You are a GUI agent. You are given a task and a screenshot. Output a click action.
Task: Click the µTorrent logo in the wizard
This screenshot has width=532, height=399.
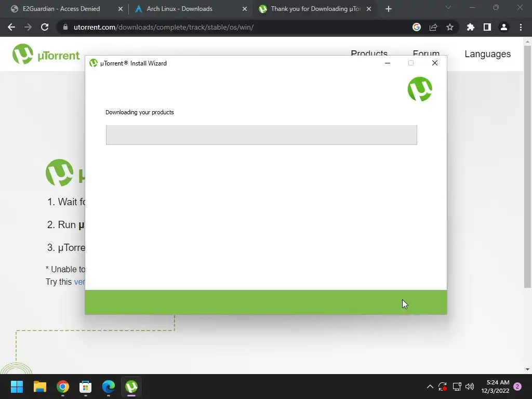click(x=420, y=89)
